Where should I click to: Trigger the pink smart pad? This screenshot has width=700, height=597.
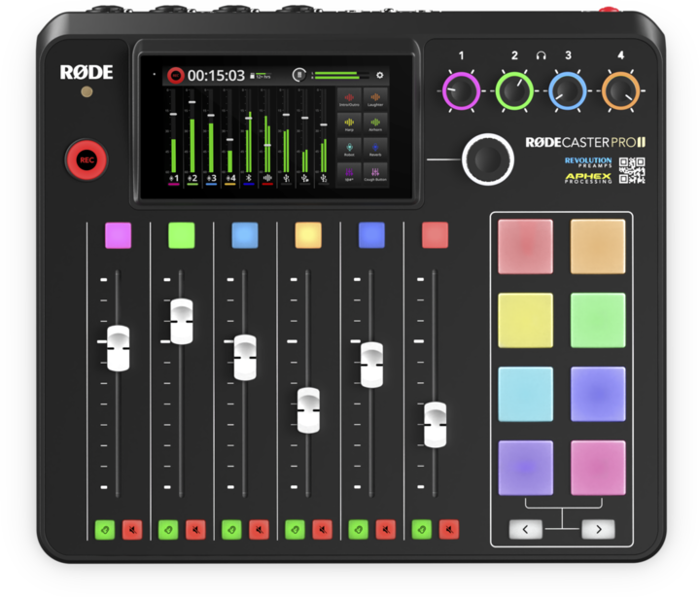598,468
